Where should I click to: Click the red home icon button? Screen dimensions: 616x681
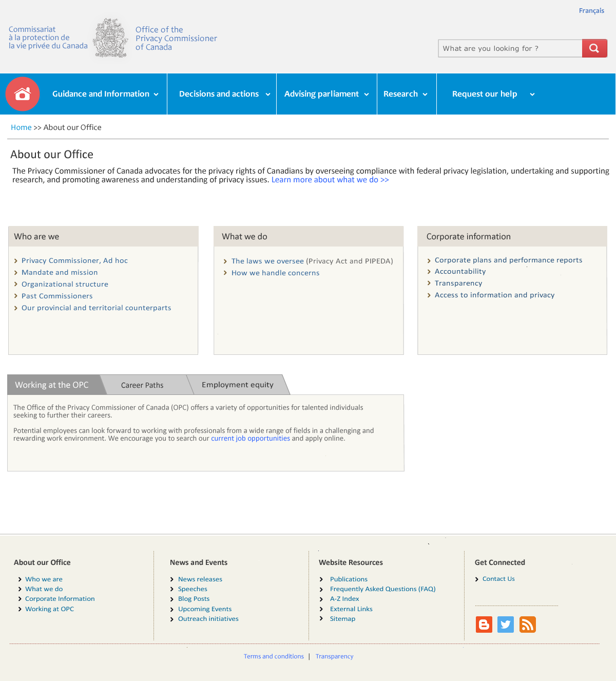tap(23, 94)
